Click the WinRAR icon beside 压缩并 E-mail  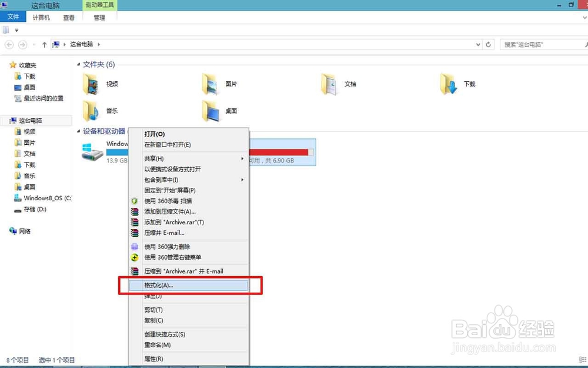pyautogui.click(x=135, y=233)
